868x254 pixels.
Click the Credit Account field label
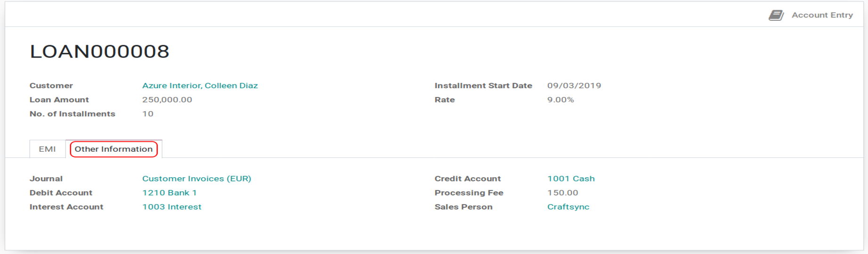coord(467,179)
